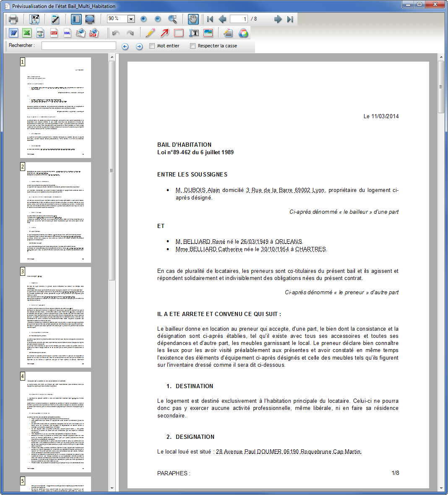The image size is (448, 495).
Task: Click the zoom in plus button
Action: pos(143,19)
